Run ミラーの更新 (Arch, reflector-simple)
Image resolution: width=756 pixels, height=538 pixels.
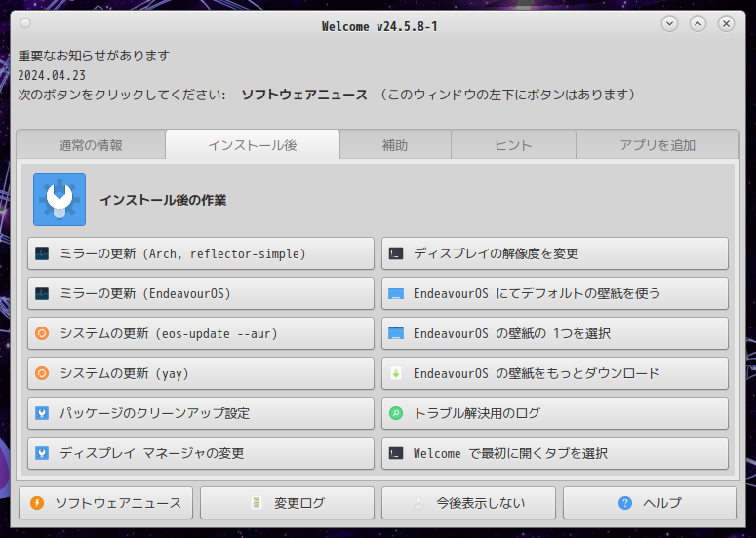tap(201, 253)
